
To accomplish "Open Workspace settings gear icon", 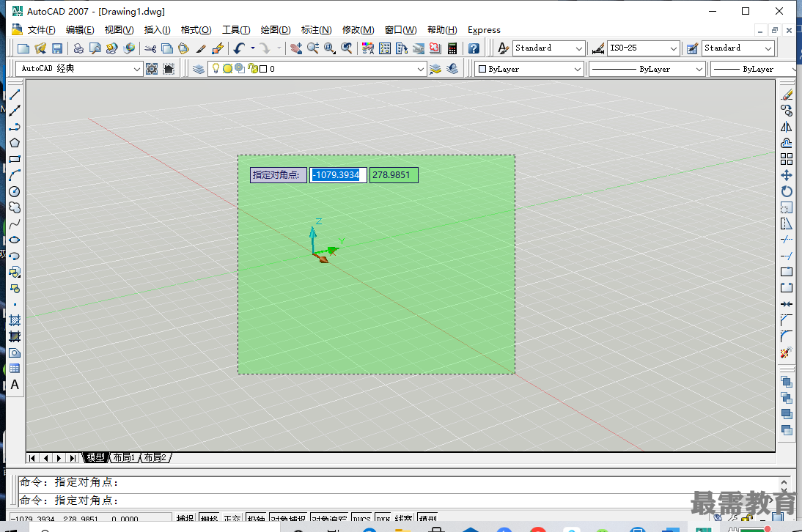I will (152, 69).
